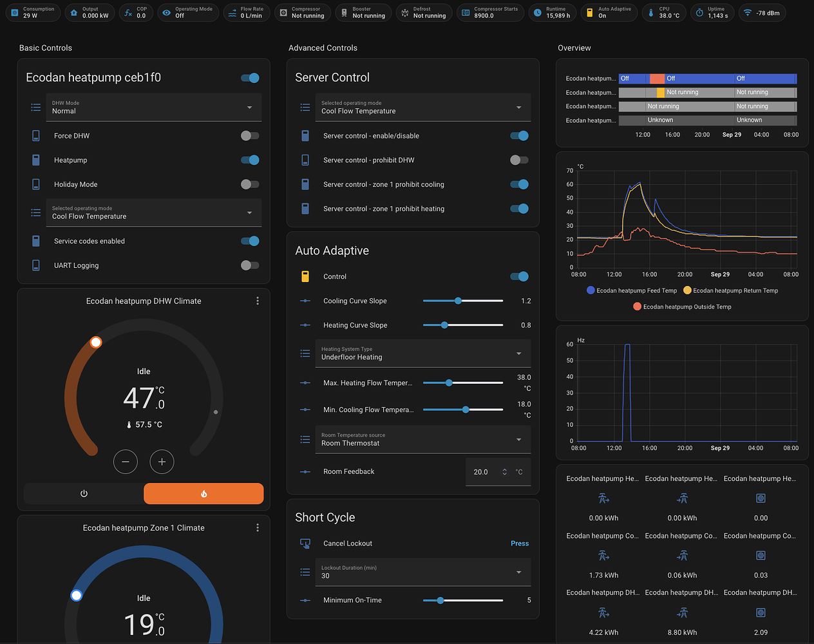
Task: Click the CPU thermometer icon
Action: [x=650, y=13]
